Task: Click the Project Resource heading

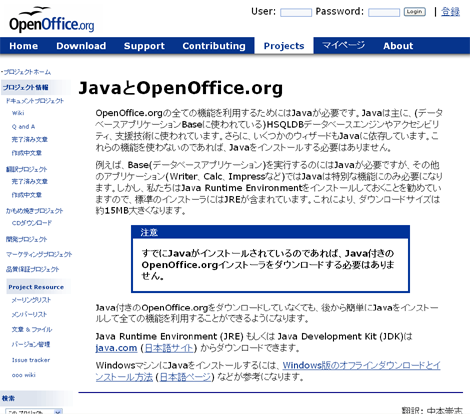Action: click(38, 287)
